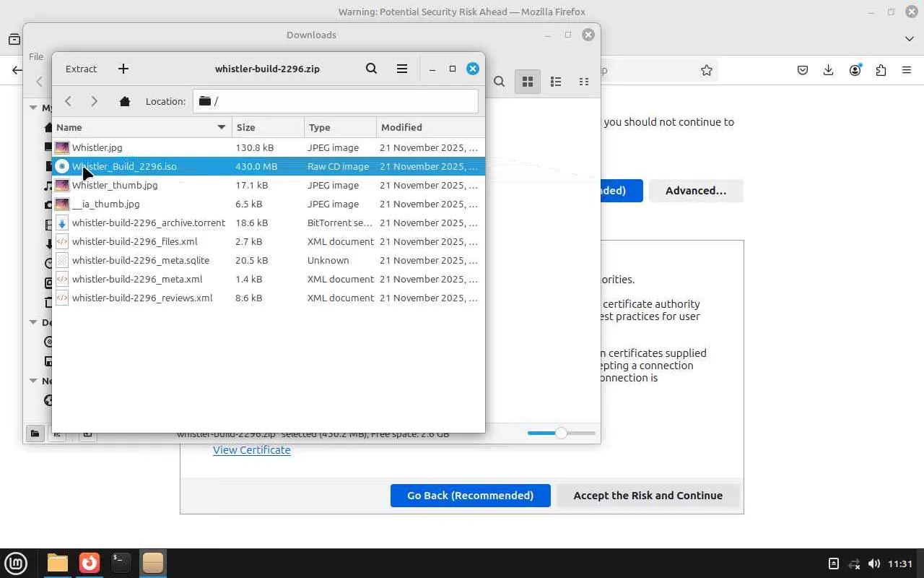
Task: Open the Linux Mint start menu
Action: [x=16, y=564]
